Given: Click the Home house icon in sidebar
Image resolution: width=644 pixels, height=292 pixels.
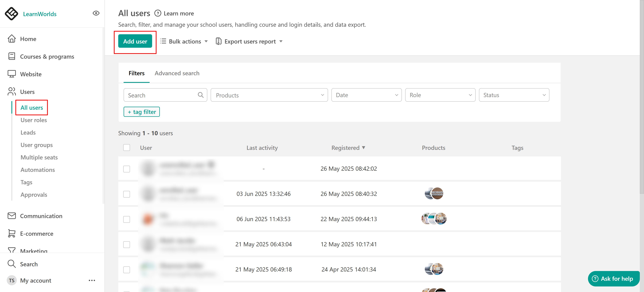Looking at the screenshot, I should tap(12, 39).
